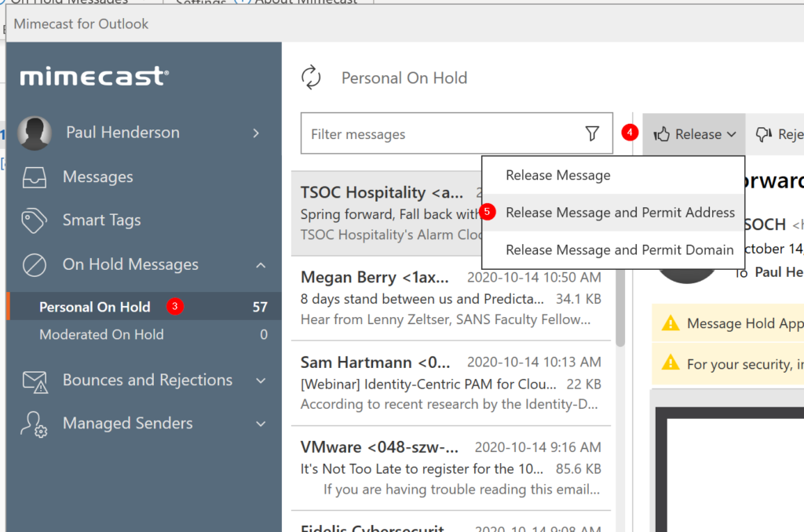Click the On Hold Messages circle-slash icon
This screenshot has height=532, width=804.
tap(35, 265)
